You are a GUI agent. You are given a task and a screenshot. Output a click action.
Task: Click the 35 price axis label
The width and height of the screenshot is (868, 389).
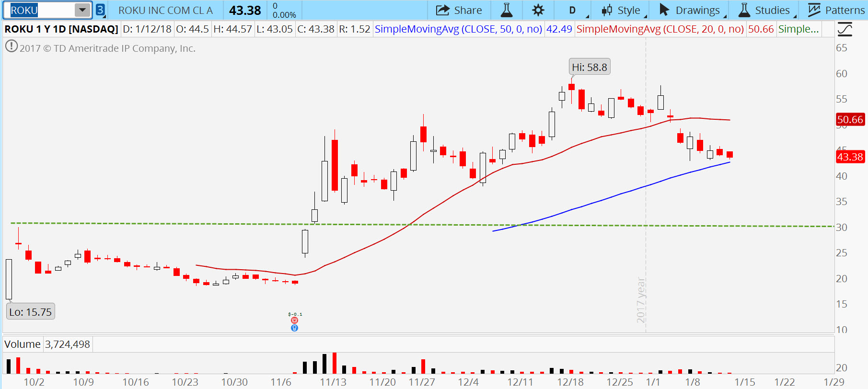pos(842,201)
